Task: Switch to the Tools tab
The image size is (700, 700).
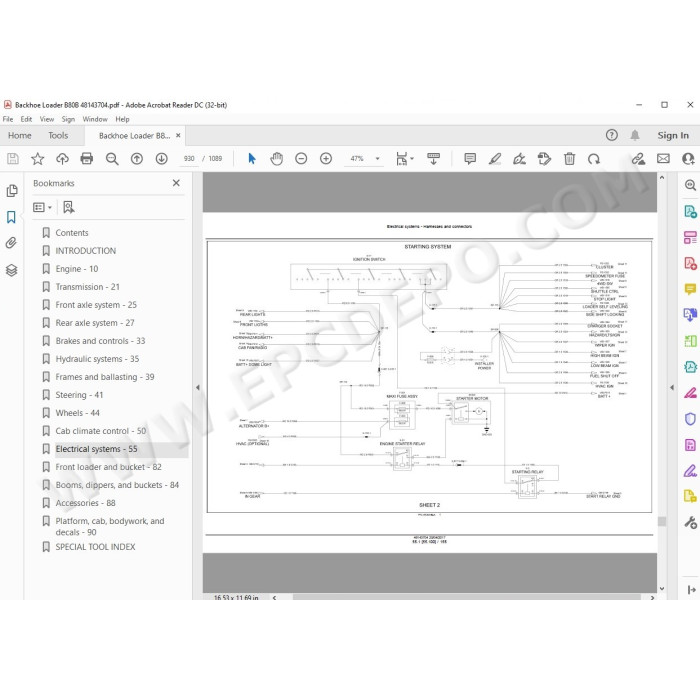Action: coord(58,135)
